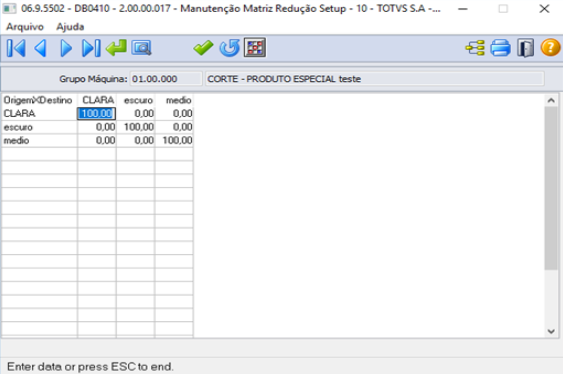Select the escuro row CLARA column cell
The width and height of the screenshot is (563, 376).
(x=97, y=127)
